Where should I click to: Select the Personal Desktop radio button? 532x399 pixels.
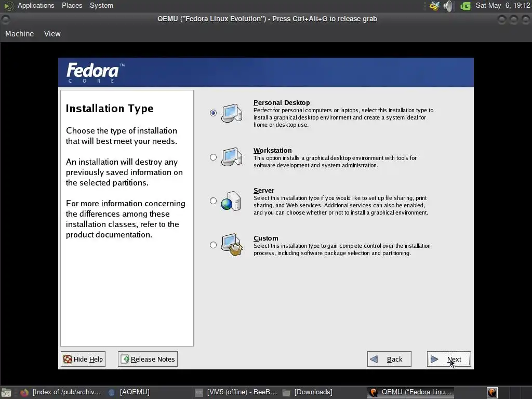[x=213, y=113]
